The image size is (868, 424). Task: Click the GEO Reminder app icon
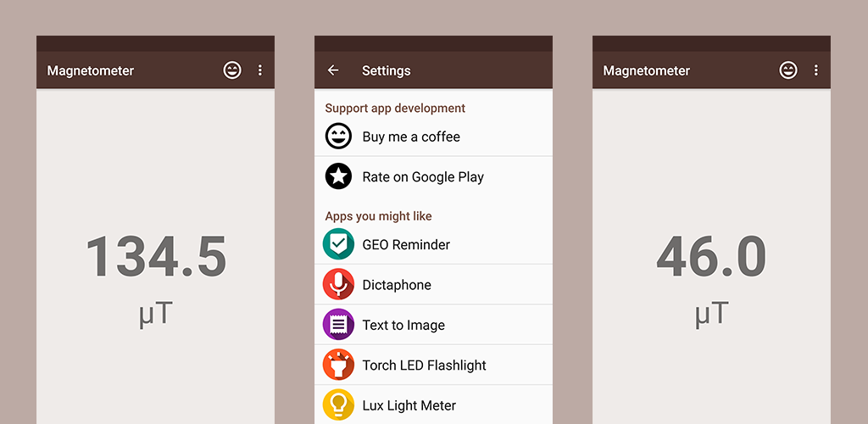click(x=338, y=244)
